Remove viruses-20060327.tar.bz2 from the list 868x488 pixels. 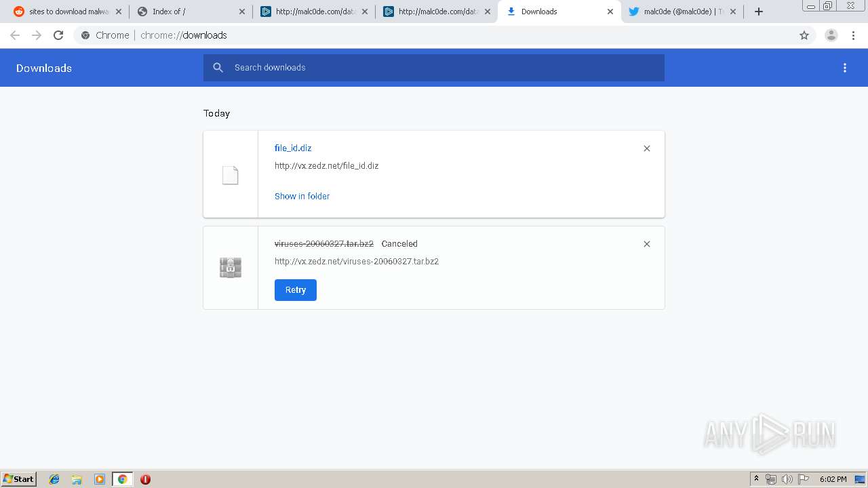pyautogui.click(x=647, y=244)
